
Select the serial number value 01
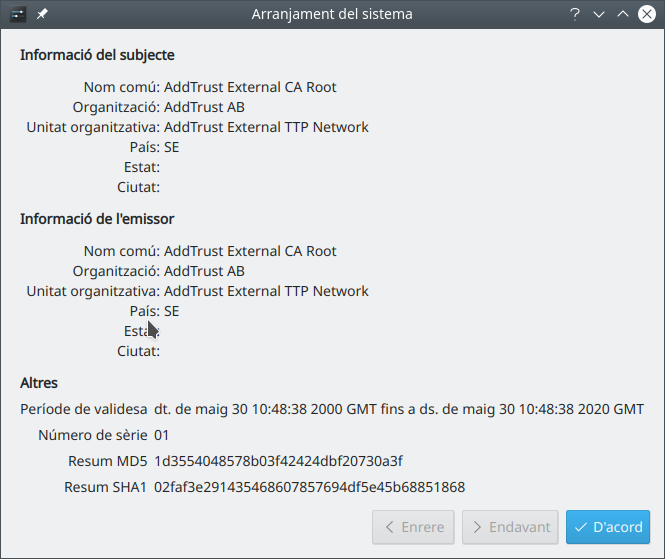[162, 435]
